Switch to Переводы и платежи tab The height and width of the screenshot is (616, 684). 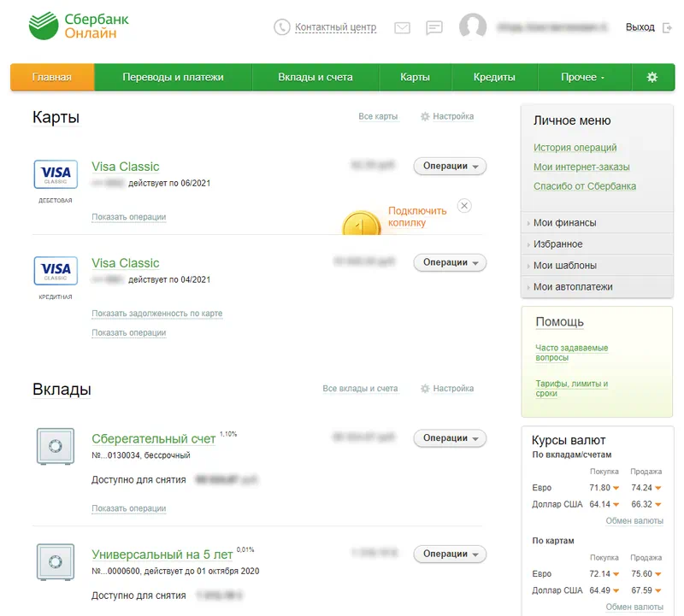point(173,77)
